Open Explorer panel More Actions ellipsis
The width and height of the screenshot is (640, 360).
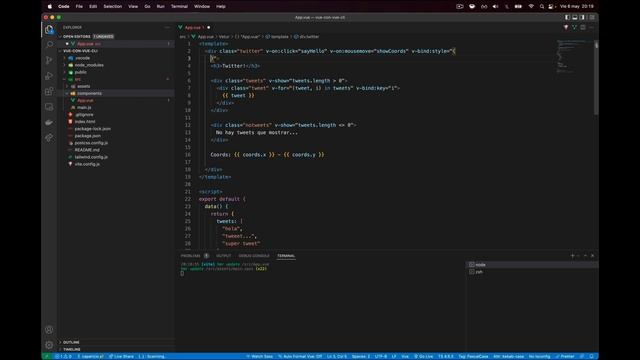[x=167, y=27]
